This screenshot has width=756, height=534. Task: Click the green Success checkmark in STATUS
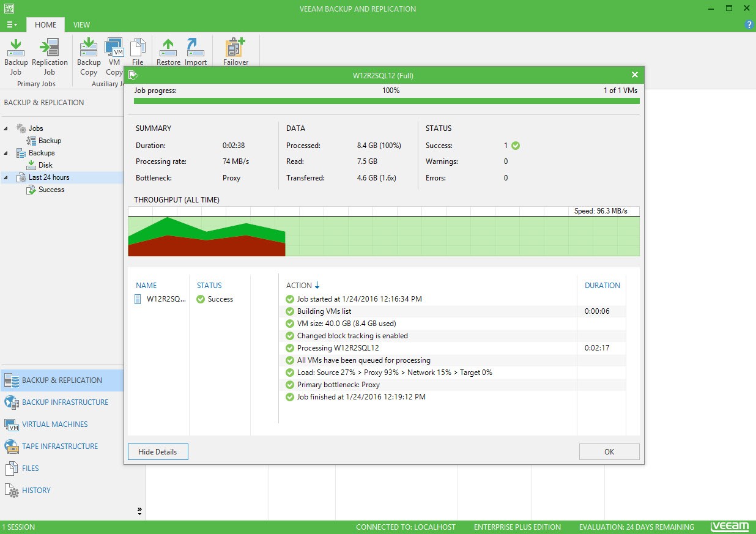pyautogui.click(x=516, y=146)
